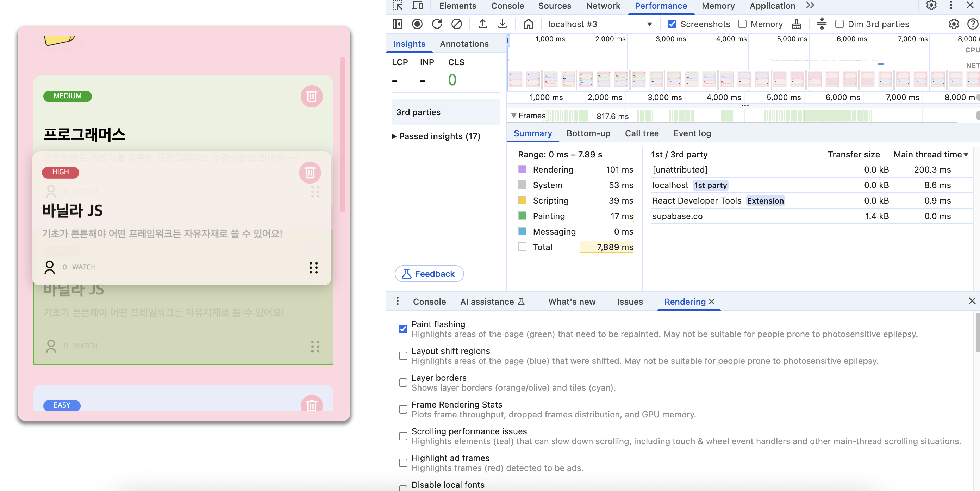Click the record performance button
The width and height of the screenshot is (980, 491).
[x=417, y=24]
